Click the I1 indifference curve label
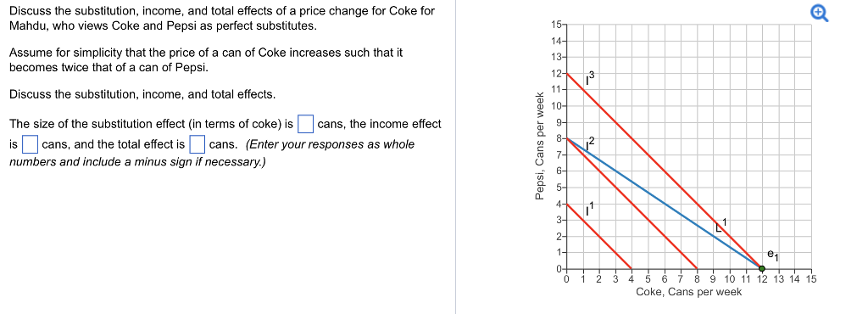This screenshot has height=314, width=868. point(590,209)
